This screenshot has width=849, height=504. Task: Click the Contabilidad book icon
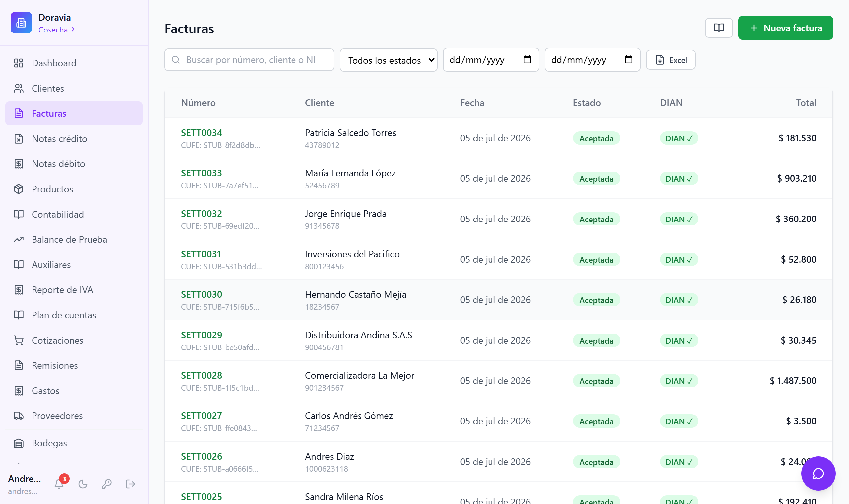(x=19, y=214)
